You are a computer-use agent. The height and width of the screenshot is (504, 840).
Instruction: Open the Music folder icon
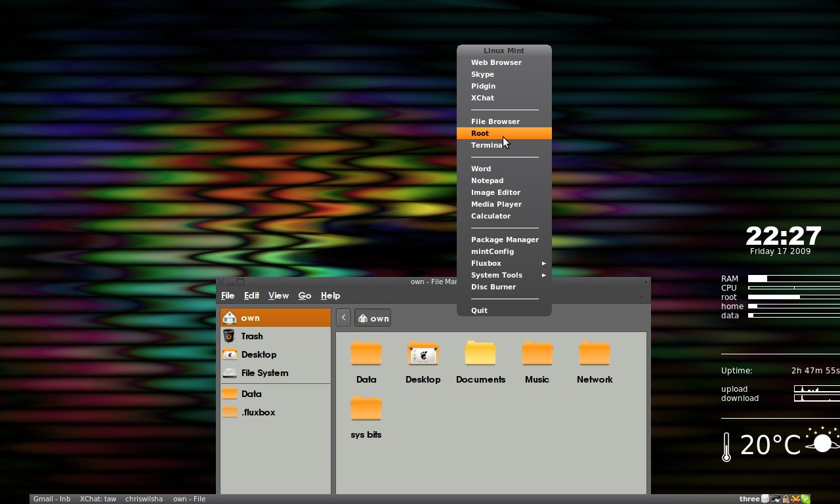(537, 353)
